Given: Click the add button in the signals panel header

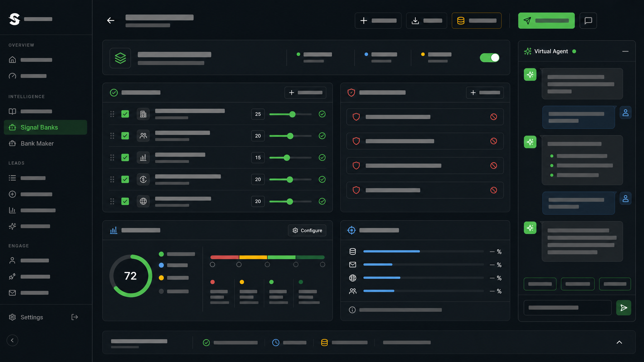Looking at the screenshot, I should point(305,93).
